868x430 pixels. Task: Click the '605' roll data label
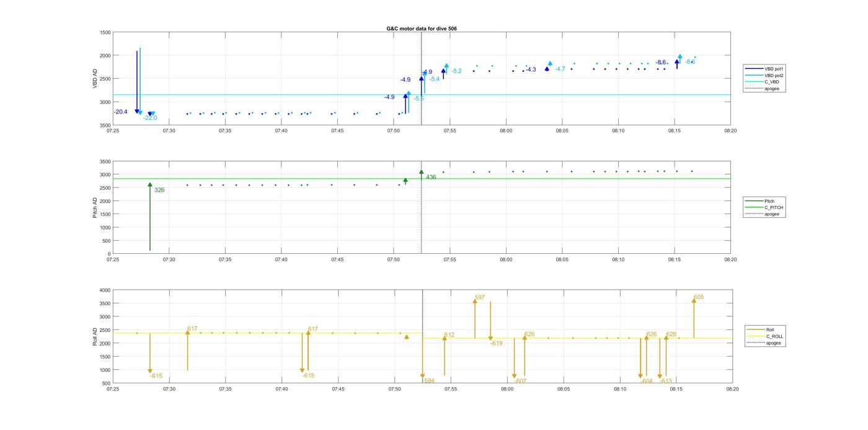tap(699, 297)
